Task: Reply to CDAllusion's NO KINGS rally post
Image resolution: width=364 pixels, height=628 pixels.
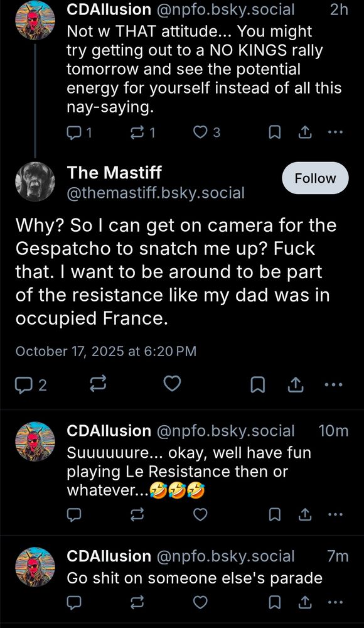Action: click(x=73, y=133)
